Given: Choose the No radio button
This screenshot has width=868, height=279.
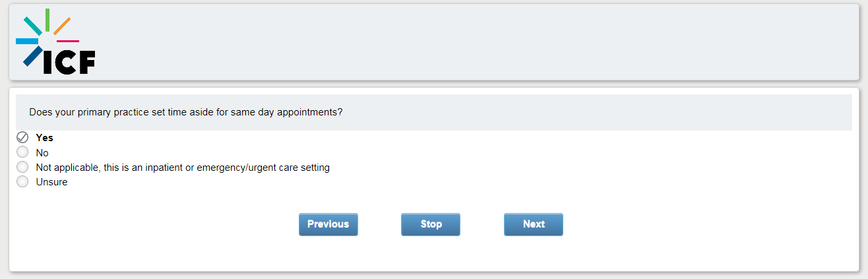Looking at the screenshot, I should tap(22, 152).
